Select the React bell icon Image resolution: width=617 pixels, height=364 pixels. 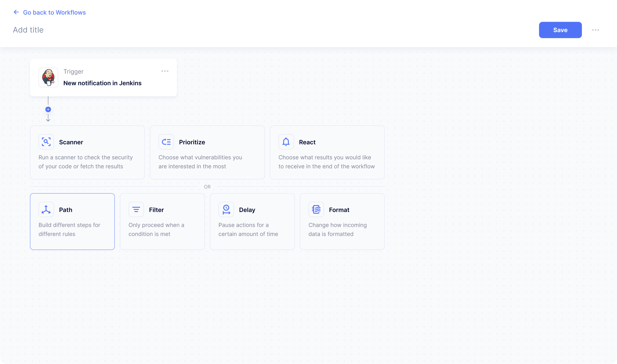click(286, 141)
